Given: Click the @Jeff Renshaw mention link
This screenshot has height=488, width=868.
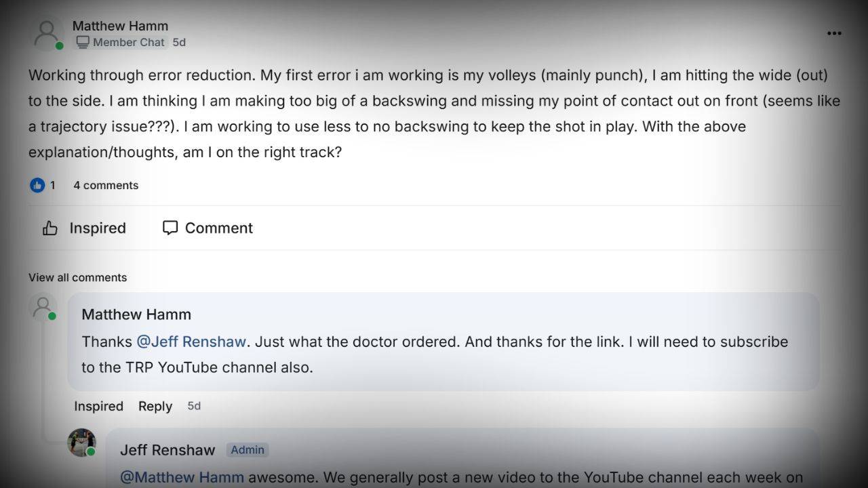Looking at the screenshot, I should tap(191, 342).
